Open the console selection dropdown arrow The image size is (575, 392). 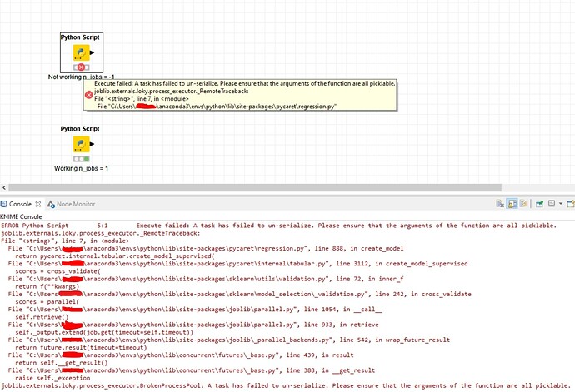pos(561,203)
